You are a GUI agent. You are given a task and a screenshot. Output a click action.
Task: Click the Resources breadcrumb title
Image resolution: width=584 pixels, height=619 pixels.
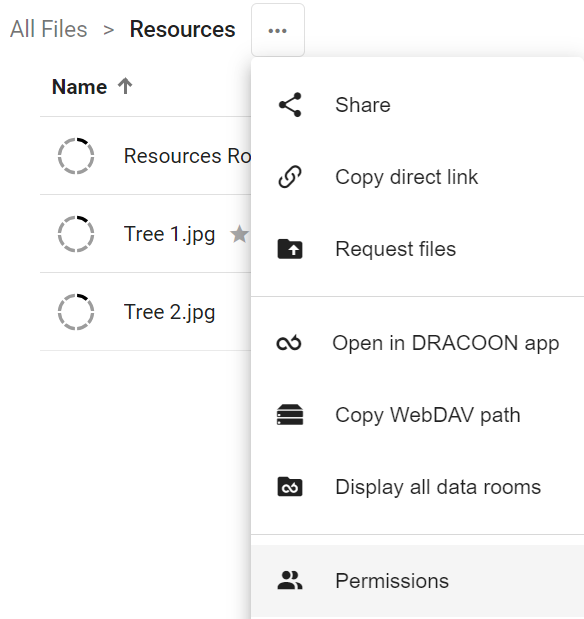tap(182, 29)
